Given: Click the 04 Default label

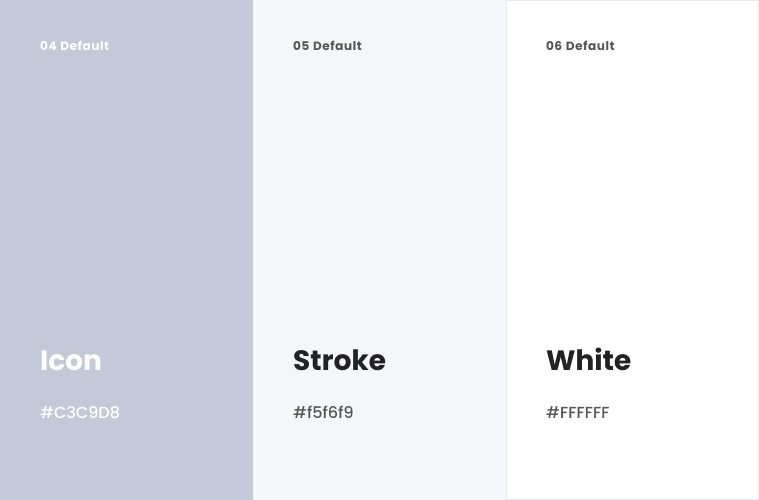Looking at the screenshot, I should pyautogui.click(x=75, y=45).
